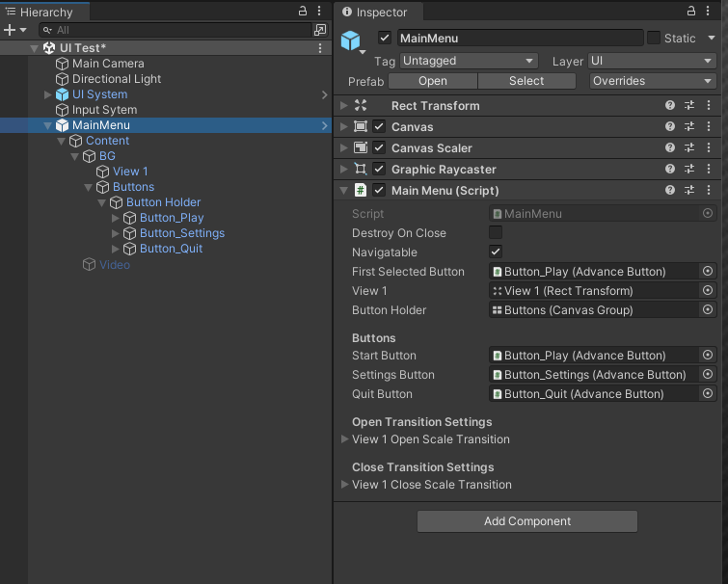Click the MainMenu prefab cube icon in Inspector
This screenshot has height=584, width=728.
click(x=350, y=40)
